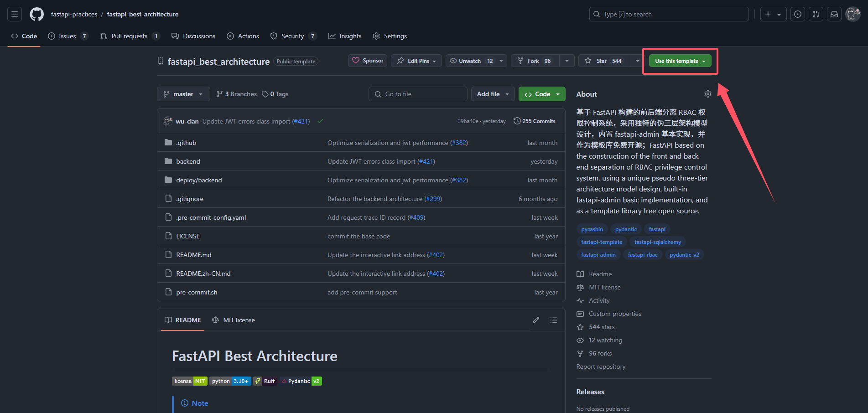The width and height of the screenshot is (868, 413).
Task: View commit check status checkmark
Action: coord(320,121)
